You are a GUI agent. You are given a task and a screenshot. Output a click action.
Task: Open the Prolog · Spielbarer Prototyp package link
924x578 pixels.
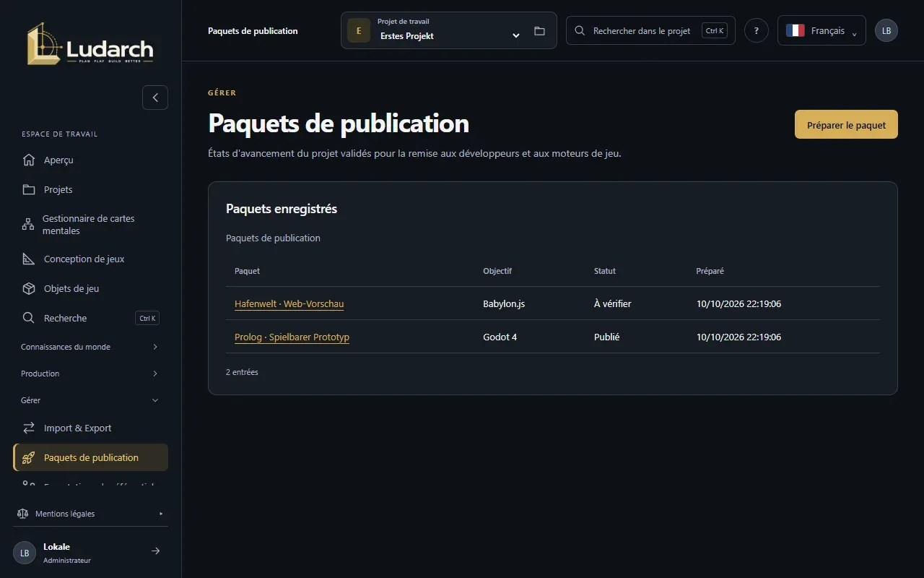(292, 337)
